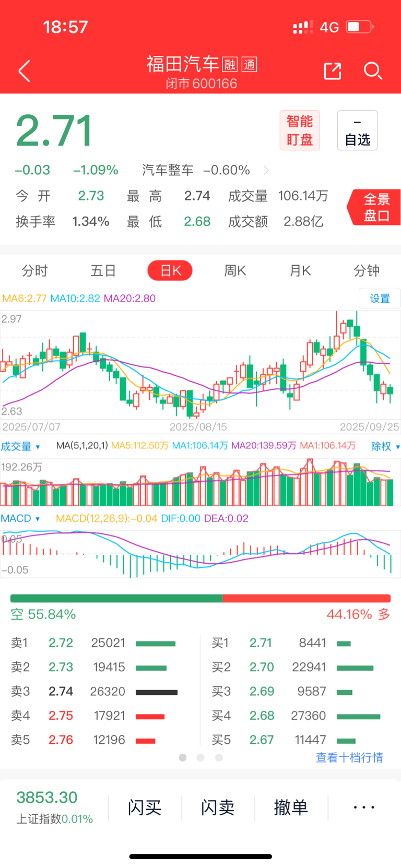This screenshot has width=401, height=868.
Task: Tap the 闪买 quick buy button
Action: coord(145,808)
